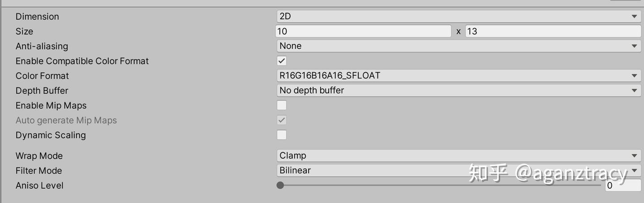Toggle the Dynamic Scaling checkbox
This screenshot has width=644, height=203.
click(x=282, y=135)
